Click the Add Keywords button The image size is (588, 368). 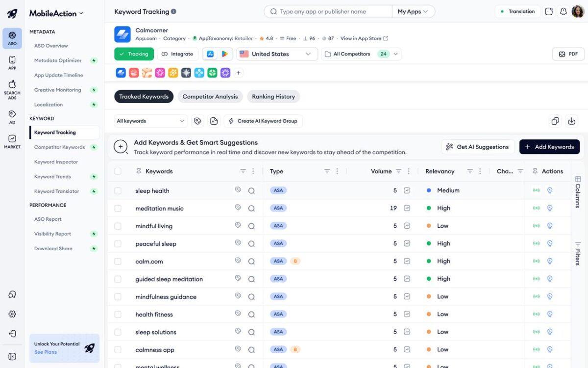point(549,147)
